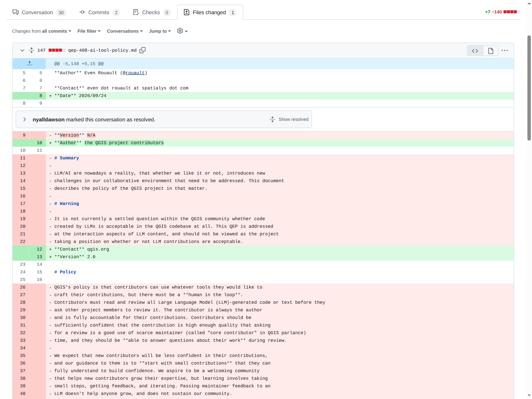Click the unfold icon beside Show resolved
Image resolution: width=532 pixels, height=399 pixels.
click(272, 119)
